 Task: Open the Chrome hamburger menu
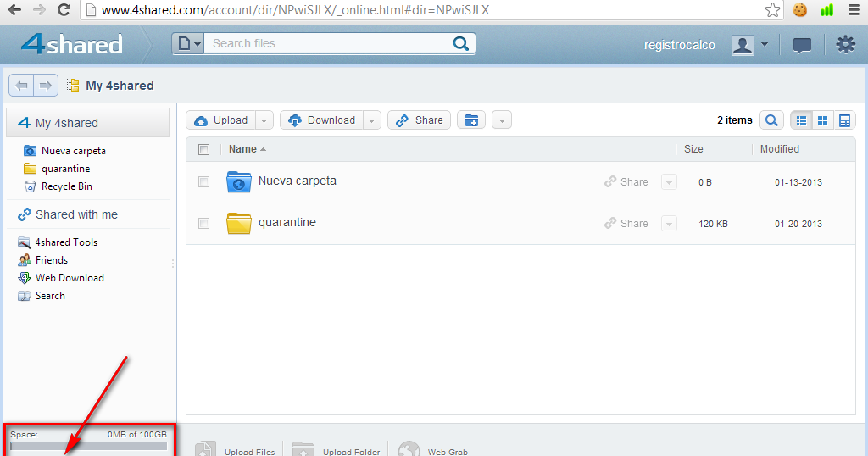click(x=854, y=10)
